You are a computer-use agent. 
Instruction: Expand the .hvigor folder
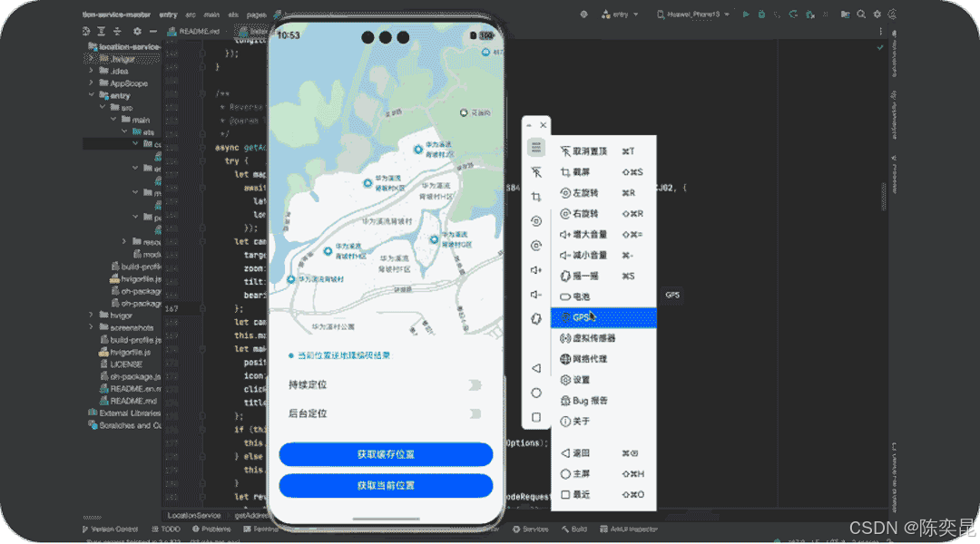92,58
